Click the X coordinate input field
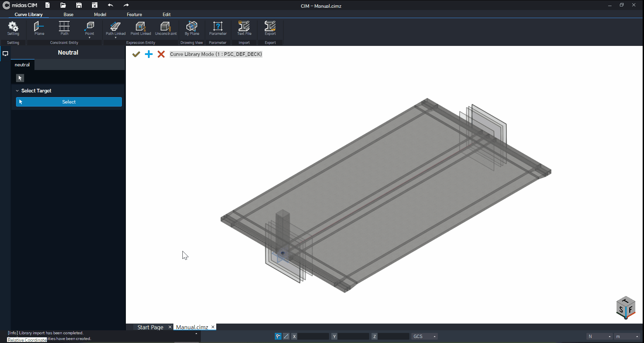644x343 pixels. (x=313, y=336)
